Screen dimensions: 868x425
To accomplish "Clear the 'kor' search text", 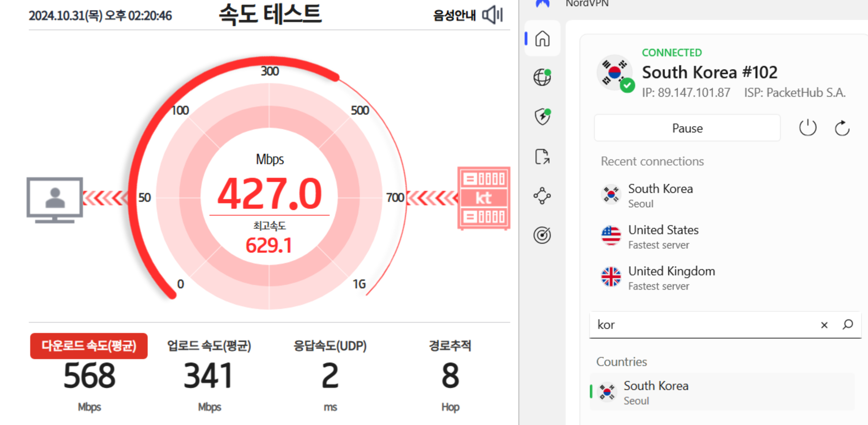I will pyautogui.click(x=824, y=325).
